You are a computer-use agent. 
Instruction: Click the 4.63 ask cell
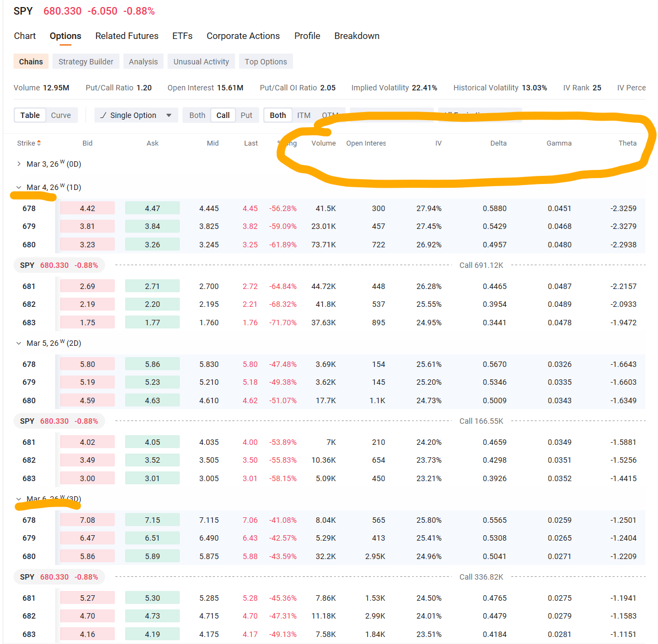152,400
